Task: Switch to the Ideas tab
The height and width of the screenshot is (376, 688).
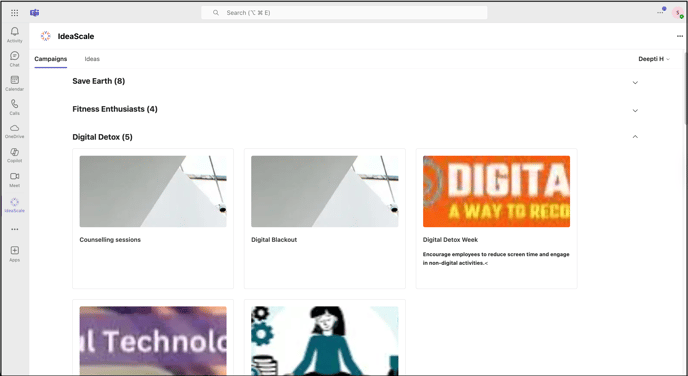Action: [x=92, y=59]
